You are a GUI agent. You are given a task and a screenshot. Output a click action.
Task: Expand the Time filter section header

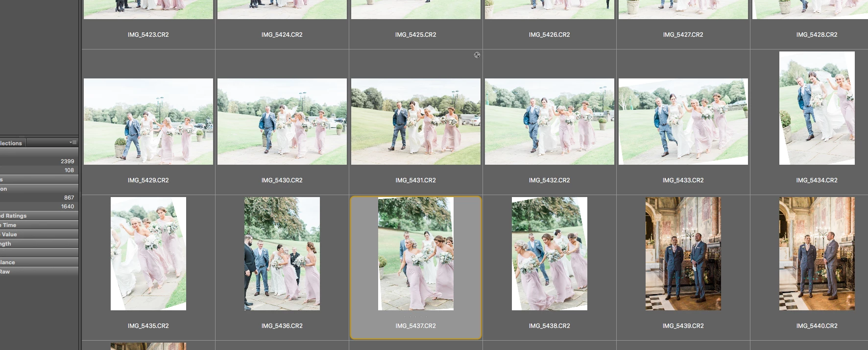click(39, 225)
